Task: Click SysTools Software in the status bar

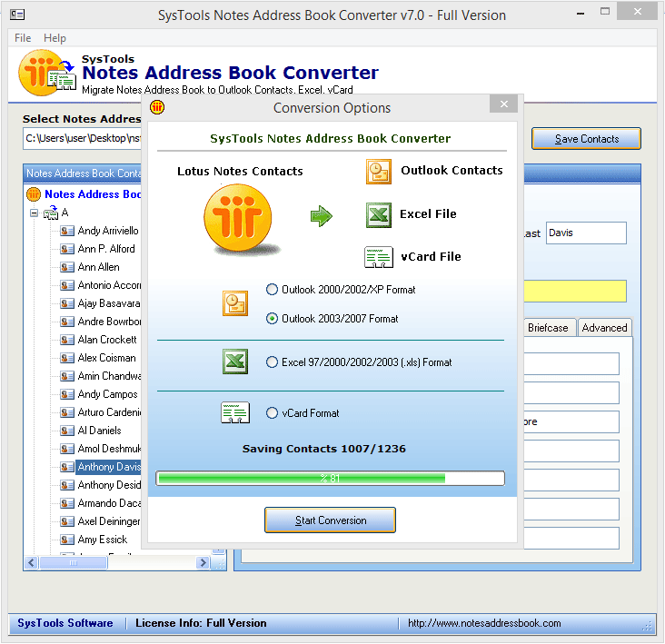Action: pyautogui.click(x=65, y=623)
